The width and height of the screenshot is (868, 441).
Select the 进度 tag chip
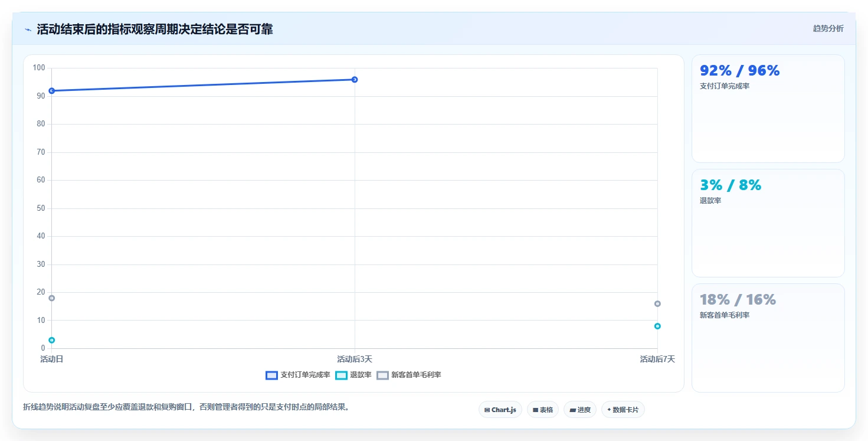click(x=580, y=410)
